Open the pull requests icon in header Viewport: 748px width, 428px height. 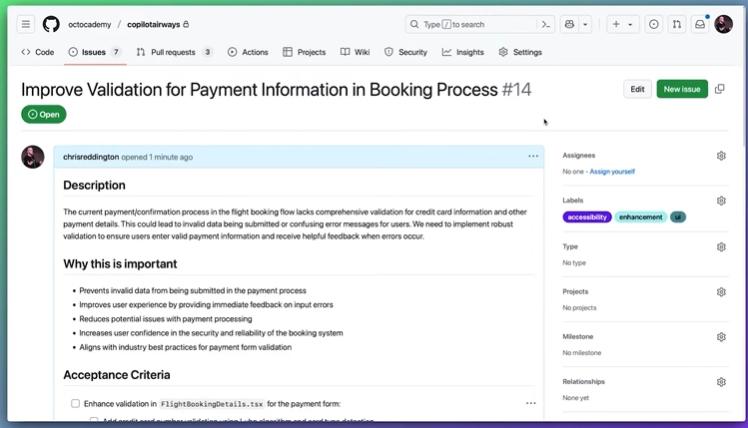[677, 24]
